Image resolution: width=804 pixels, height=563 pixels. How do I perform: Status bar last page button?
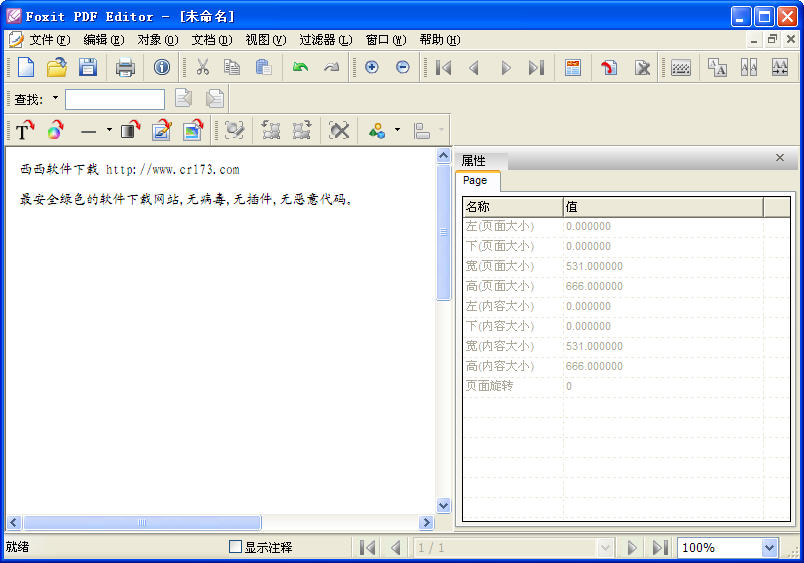point(660,548)
